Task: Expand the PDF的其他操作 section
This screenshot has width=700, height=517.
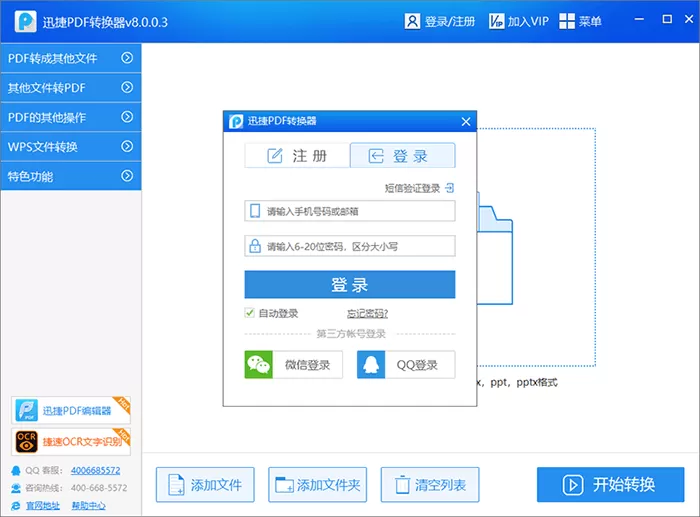Action: pos(71,117)
